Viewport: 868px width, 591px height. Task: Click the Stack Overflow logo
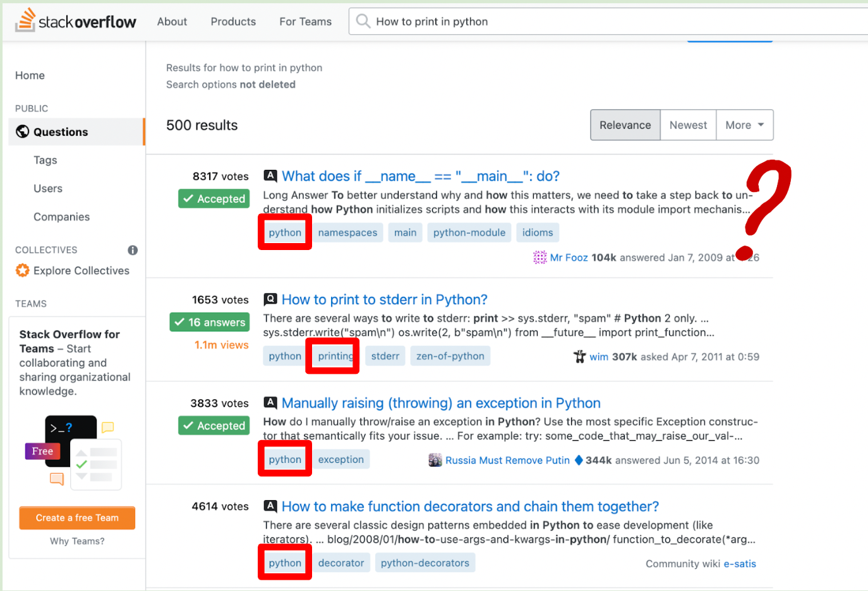75,21
